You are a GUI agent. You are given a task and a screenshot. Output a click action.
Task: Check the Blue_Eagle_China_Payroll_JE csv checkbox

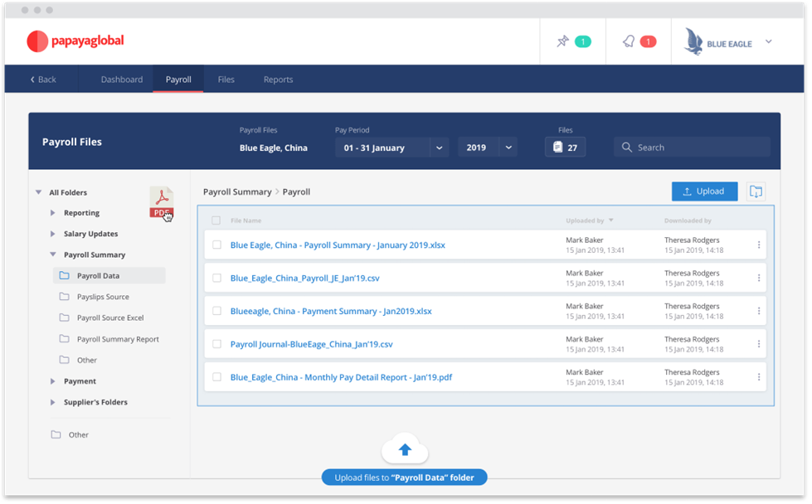(x=217, y=278)
